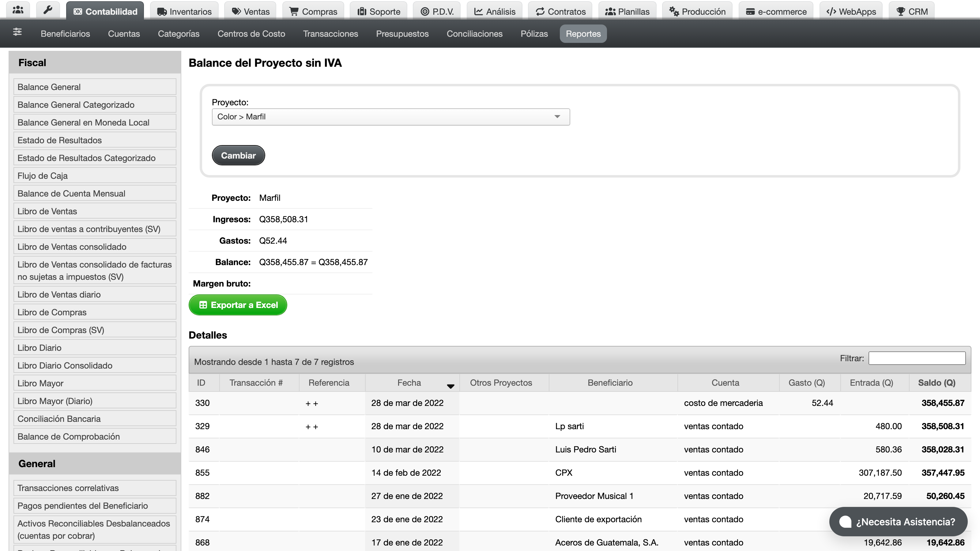Open the Inventarios truck tab
Screen dimensions: 980x551
184,11
